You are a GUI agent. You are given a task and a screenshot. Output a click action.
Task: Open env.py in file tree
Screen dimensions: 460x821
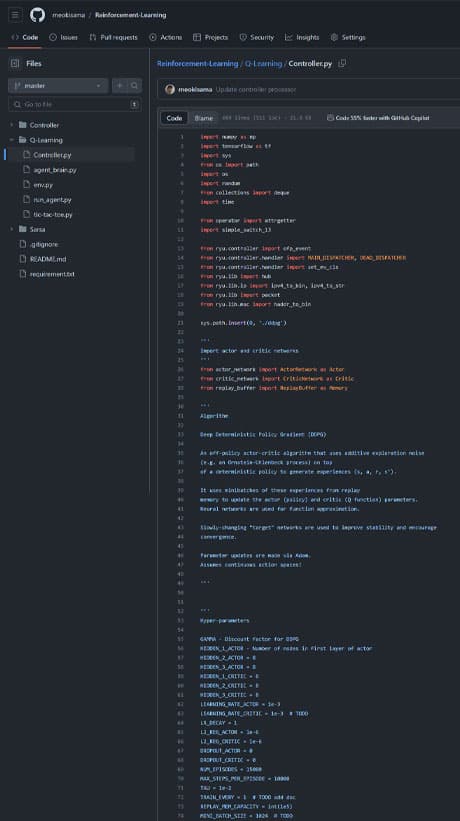(x=43, y=185)
